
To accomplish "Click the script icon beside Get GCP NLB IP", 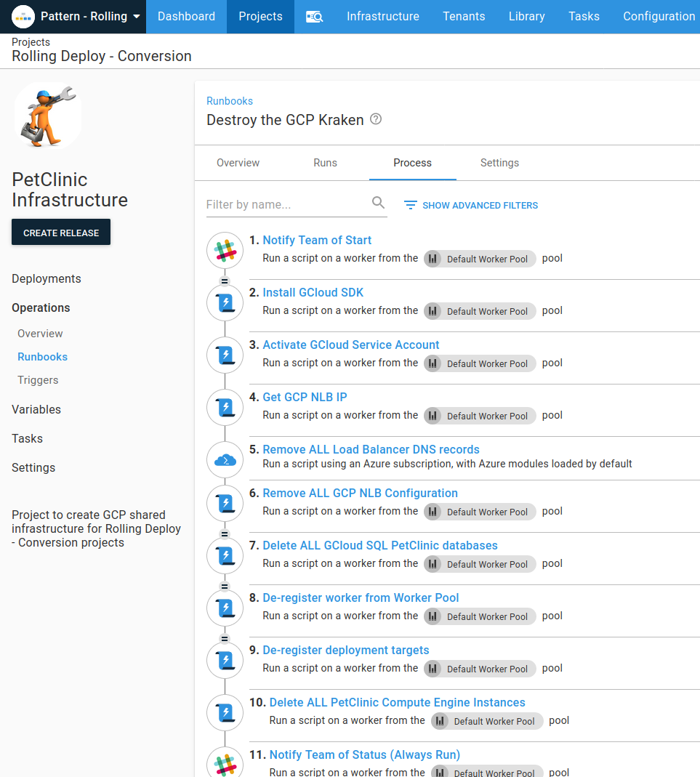I will tap(225, 407).
